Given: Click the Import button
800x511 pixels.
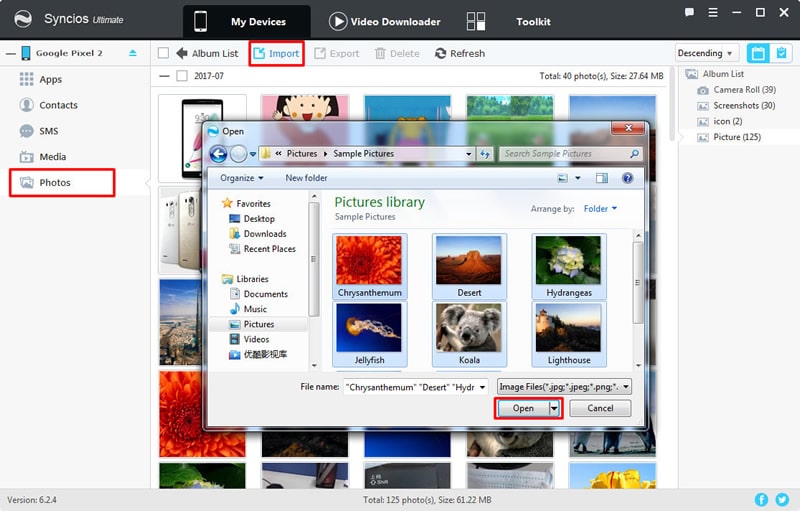Looking at the screenshot, I should pyautogui.click(x=277, y=54).
